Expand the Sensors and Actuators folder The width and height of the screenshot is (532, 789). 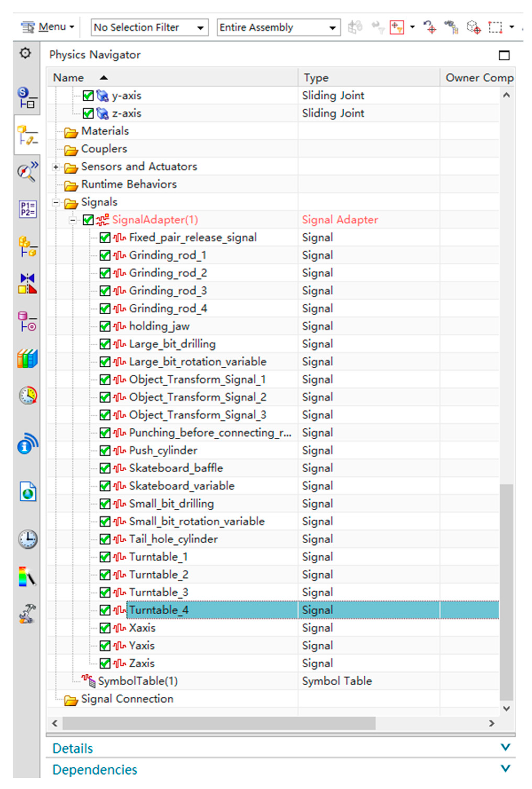tap(56, 167)
